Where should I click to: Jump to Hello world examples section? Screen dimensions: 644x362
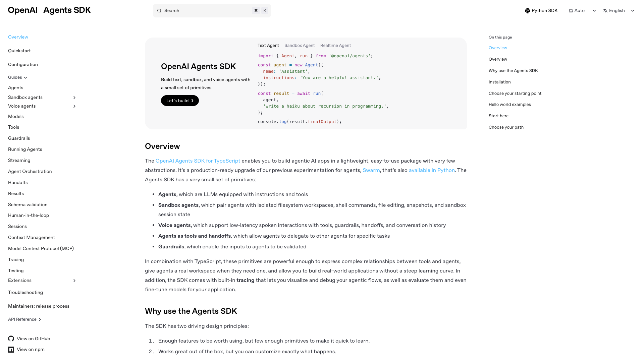(x=509, y=105)
